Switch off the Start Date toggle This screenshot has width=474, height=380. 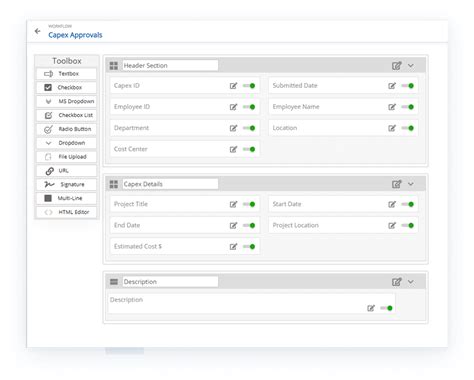tap(408, 204)
